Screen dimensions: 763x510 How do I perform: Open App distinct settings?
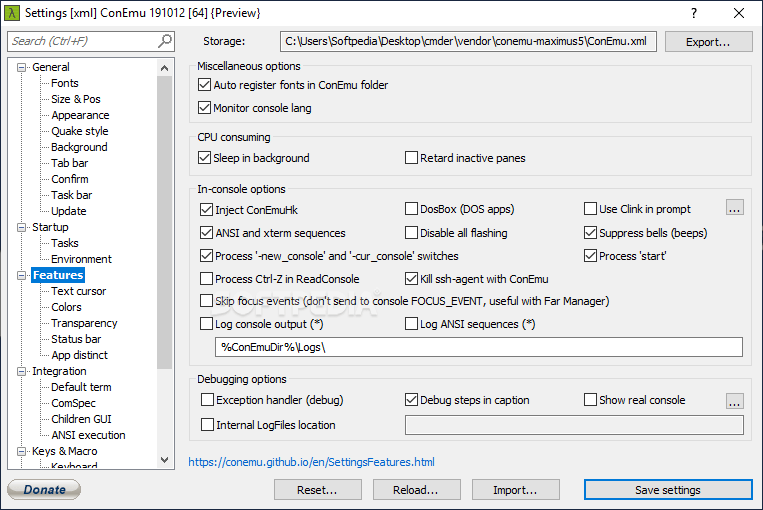(x=79, y=355)
